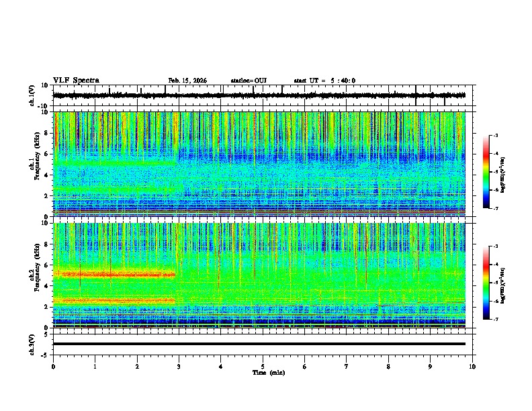Click the "8" kHz tick on ch.2 frequency axis
532x411 pixels.
tap(48, 244)
